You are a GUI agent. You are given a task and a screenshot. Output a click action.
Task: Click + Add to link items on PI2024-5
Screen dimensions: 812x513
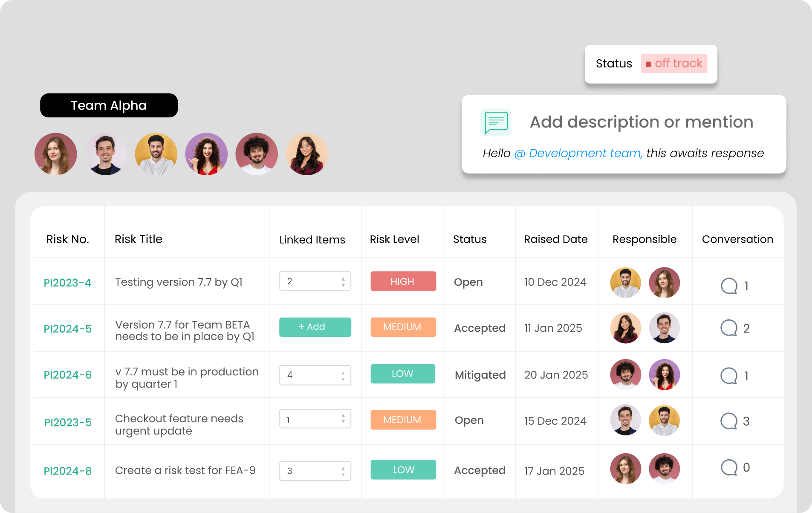coord(315,327)
